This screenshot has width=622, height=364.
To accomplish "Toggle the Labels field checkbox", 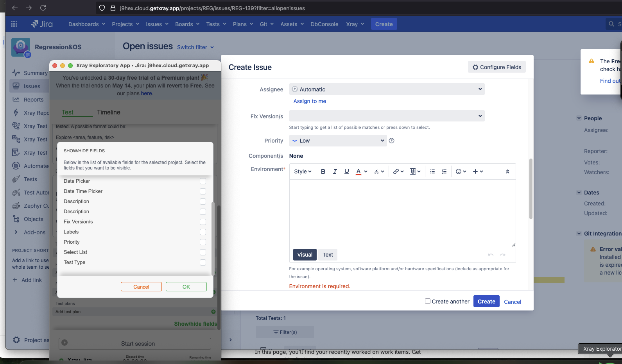I will [203, 232].
